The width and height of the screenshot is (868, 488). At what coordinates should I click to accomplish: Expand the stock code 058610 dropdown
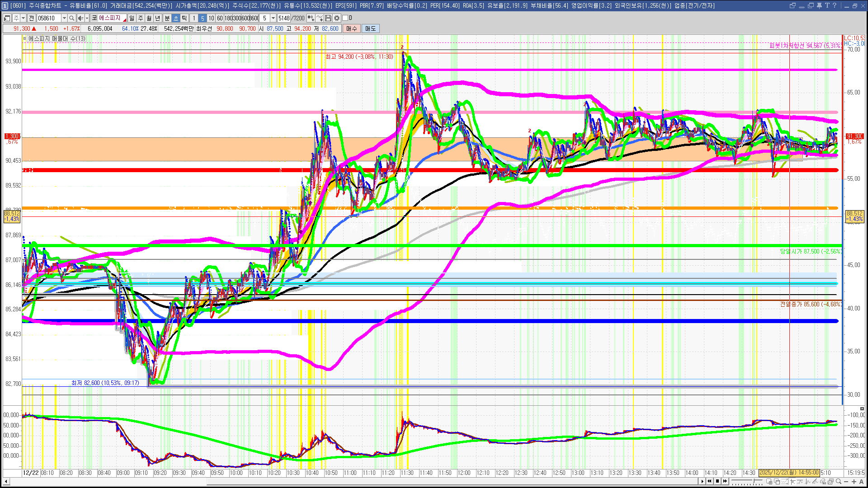pos(64,18)
